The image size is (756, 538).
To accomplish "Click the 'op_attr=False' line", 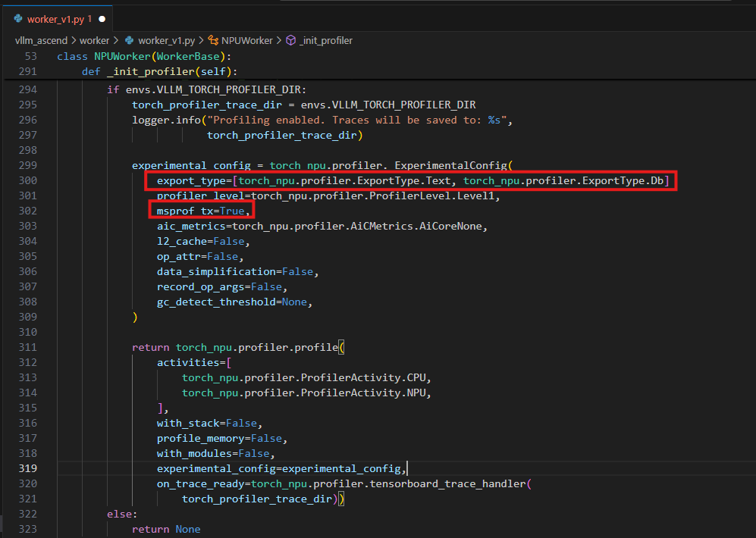I will tap(200, 257).
